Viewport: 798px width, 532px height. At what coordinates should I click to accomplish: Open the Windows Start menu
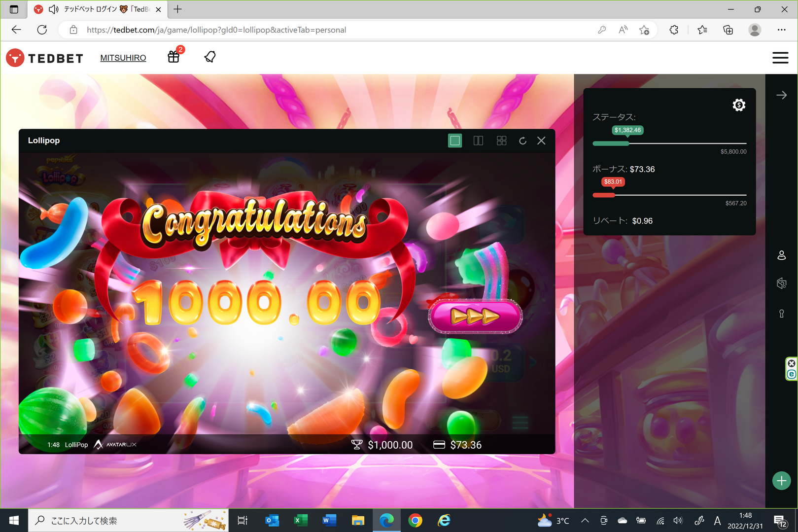(x=14, y=520)
